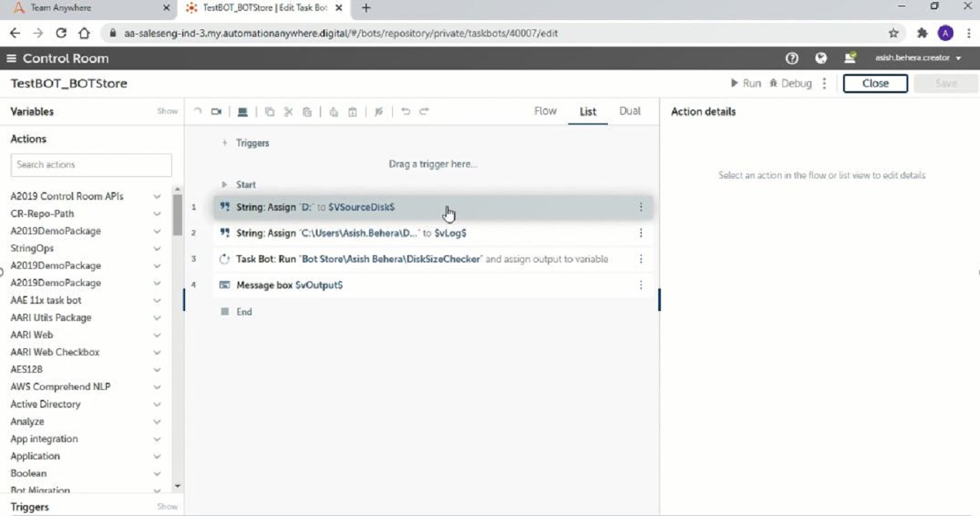This screenshot has height=516, width=980.
Task: Open the options menu for the Message box step
Action: (641, 285)
